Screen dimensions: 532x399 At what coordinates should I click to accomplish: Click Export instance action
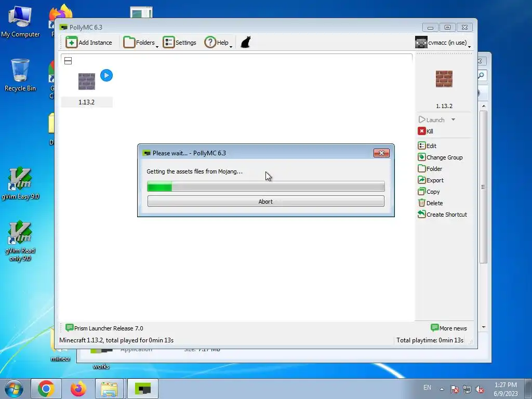[431, 180]
